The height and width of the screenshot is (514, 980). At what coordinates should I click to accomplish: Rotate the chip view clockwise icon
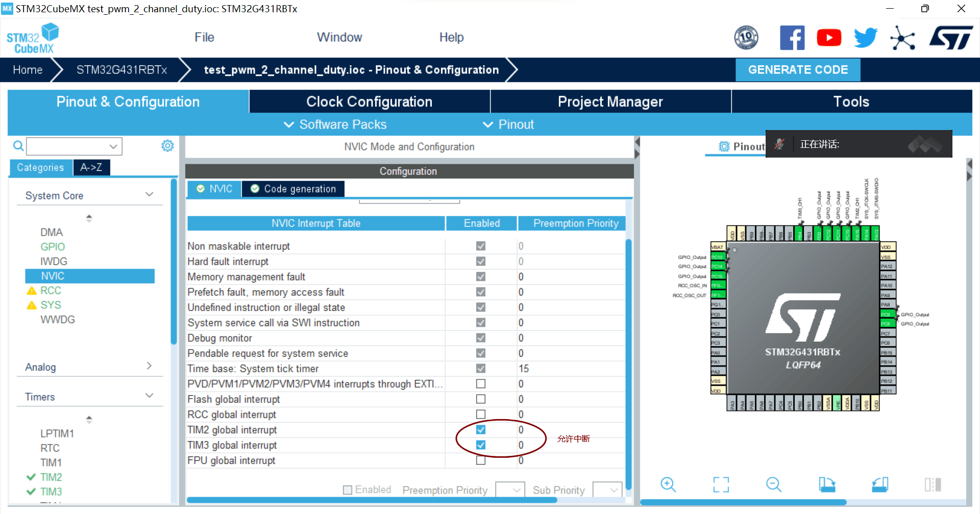827,484
